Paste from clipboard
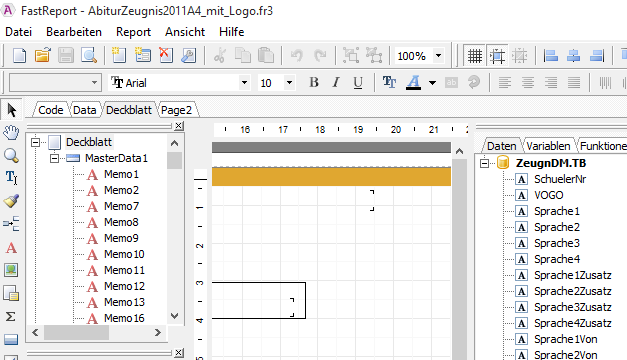The image size is (627, 360). [x=266, y=56]
